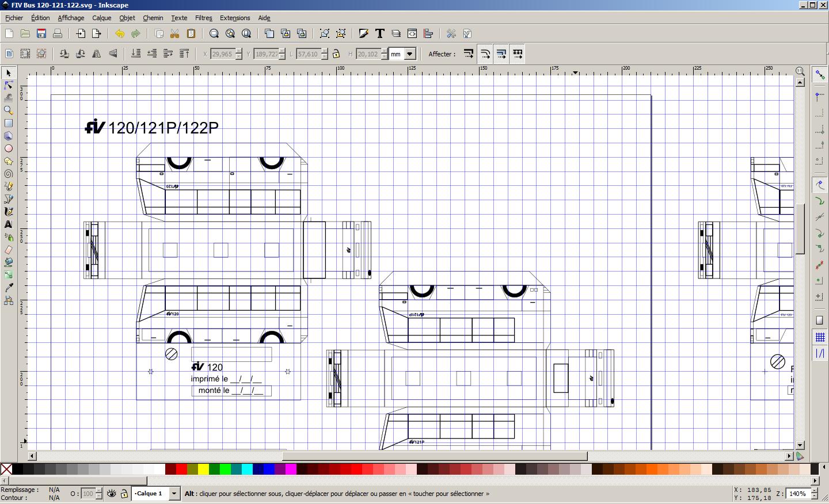Click the Undo arrow icon

[120, 34]
